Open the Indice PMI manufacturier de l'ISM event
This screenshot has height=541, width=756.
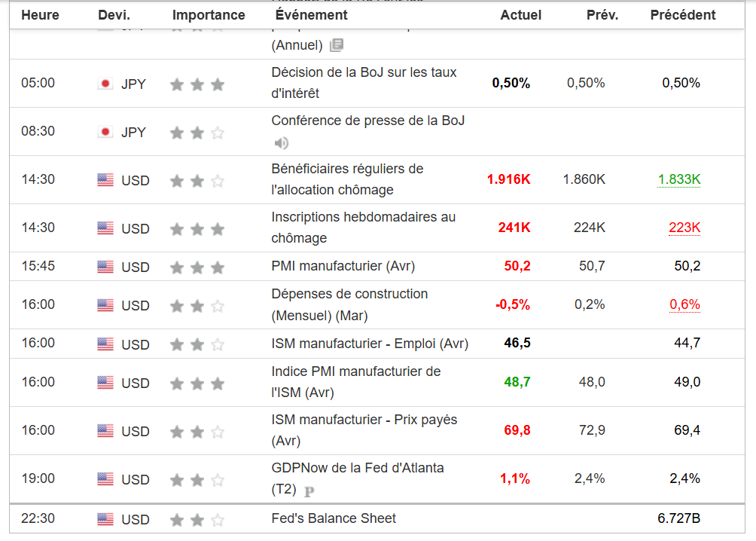point(355,382)
